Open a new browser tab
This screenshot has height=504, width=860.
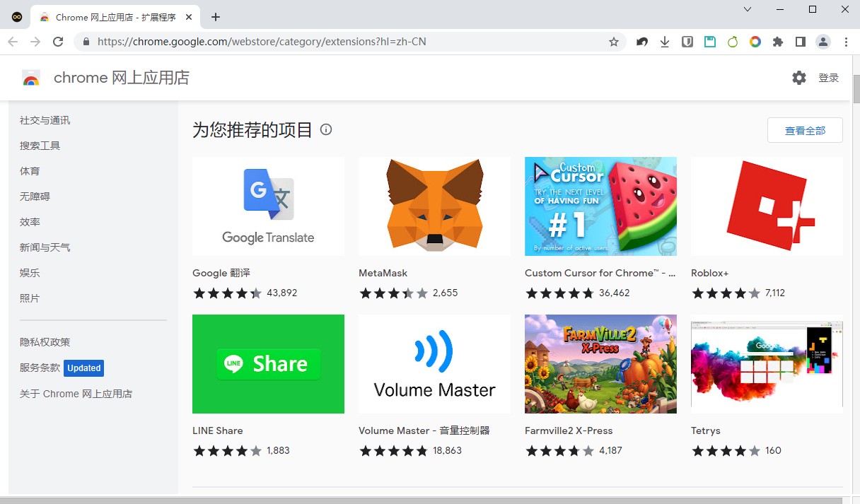[x=216, y=17]
